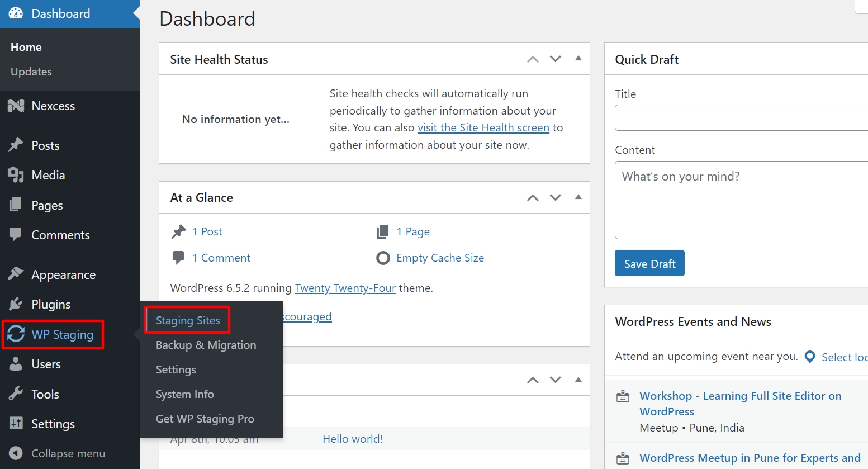The height and width of the screenshot is (469, 868).
Task: Click the event icon beside Workshop listing
Action: pyautogui.click(x=623, y=396)
